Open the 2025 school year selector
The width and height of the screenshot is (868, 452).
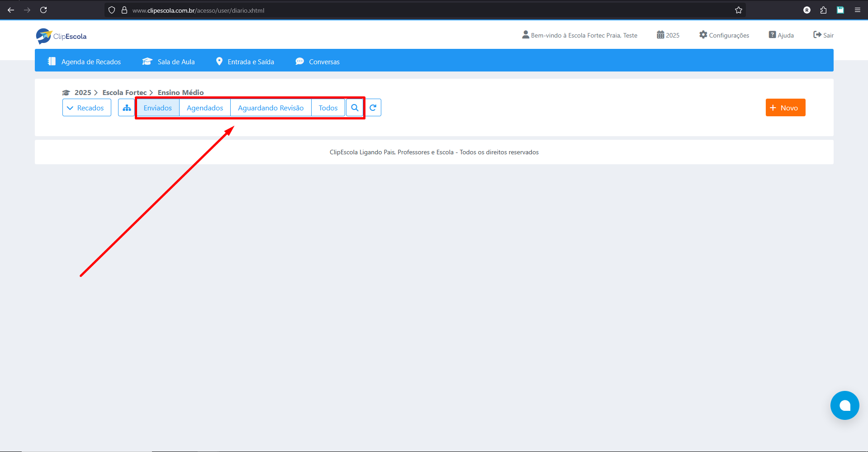668,35
